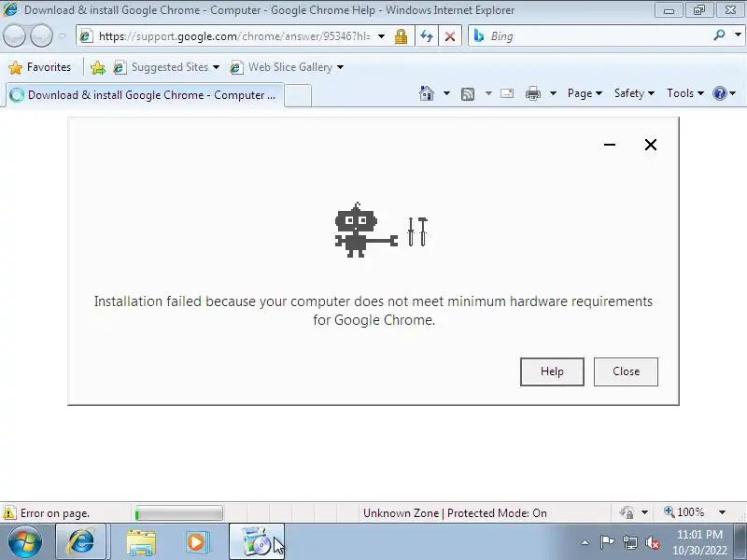Minimize the Chrome installer dialog
747x560 pixels.
click(610, 145)
